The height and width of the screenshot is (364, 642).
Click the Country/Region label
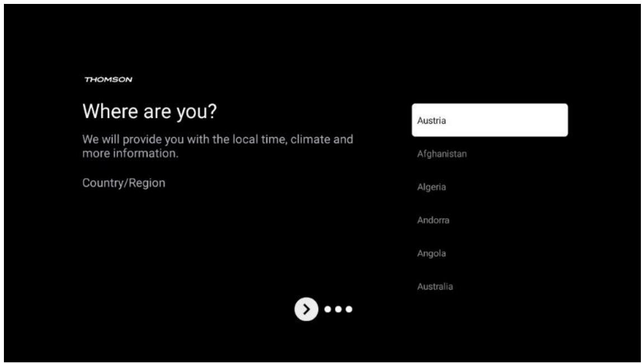click(124, 183)
